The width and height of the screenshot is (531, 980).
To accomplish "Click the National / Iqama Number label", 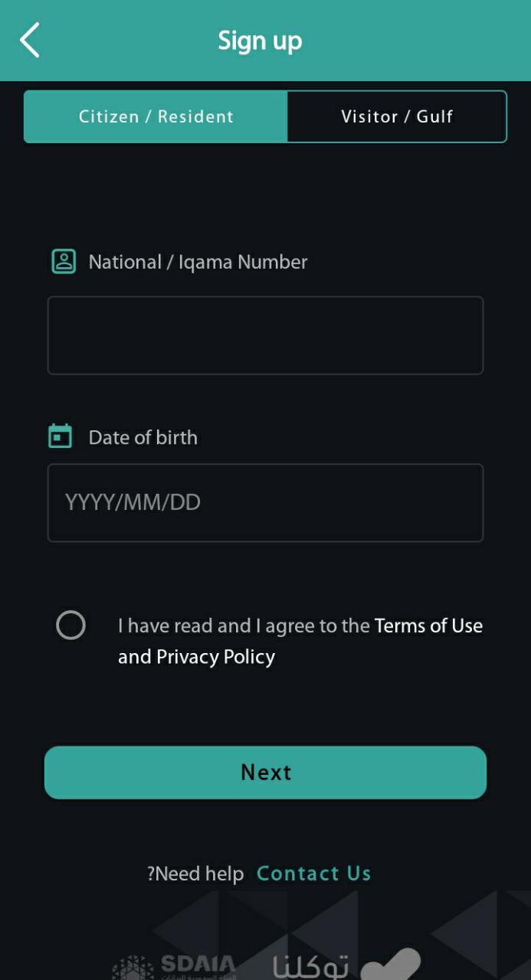I will 198,262.
